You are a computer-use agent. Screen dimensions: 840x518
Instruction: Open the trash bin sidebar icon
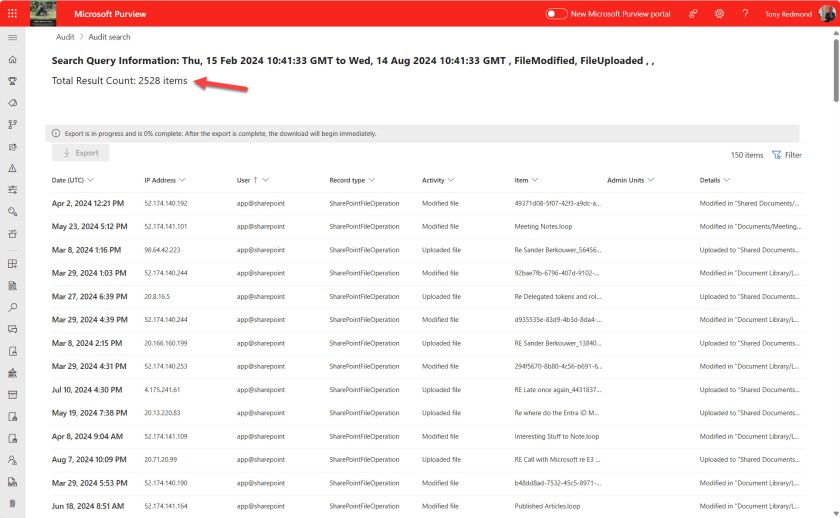[12, 504]
